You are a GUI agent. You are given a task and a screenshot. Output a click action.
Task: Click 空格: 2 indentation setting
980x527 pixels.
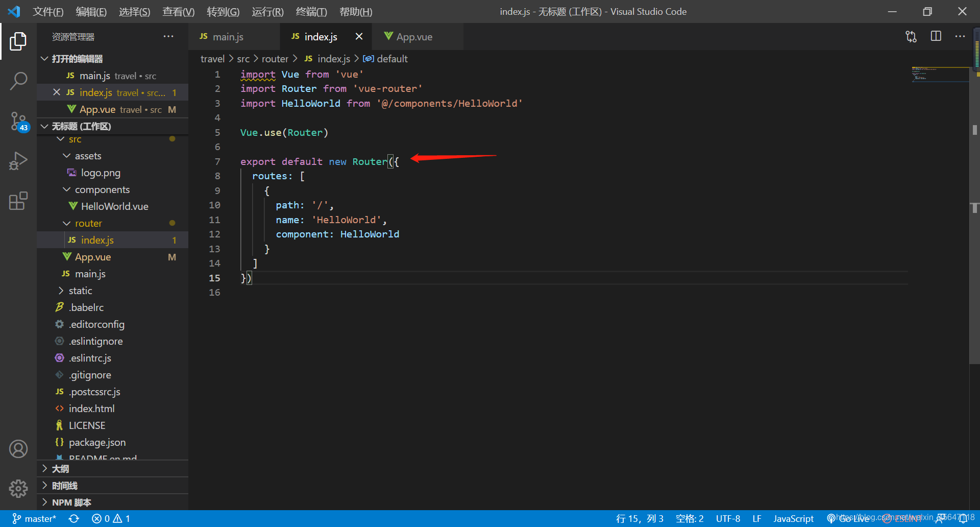pos(690,518)
